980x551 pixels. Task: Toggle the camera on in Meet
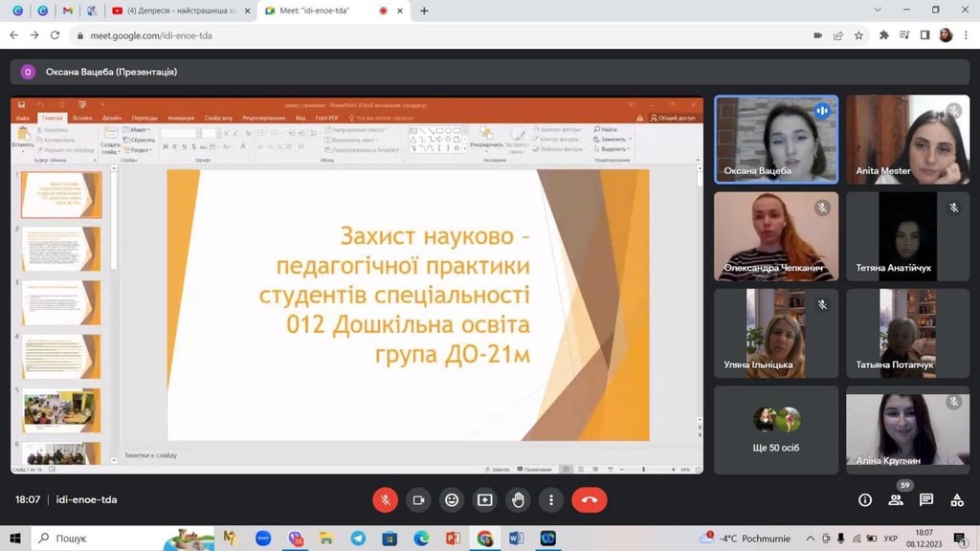click(418, 499)
